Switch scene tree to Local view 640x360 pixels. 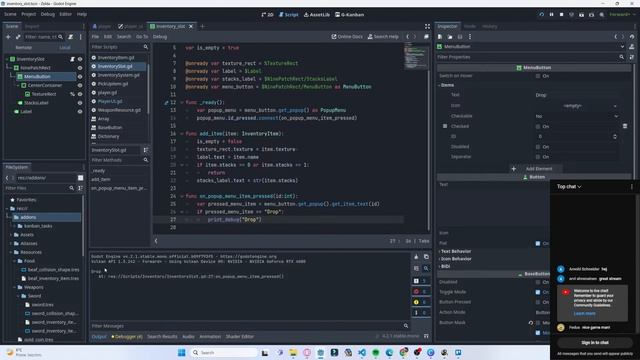65,48
